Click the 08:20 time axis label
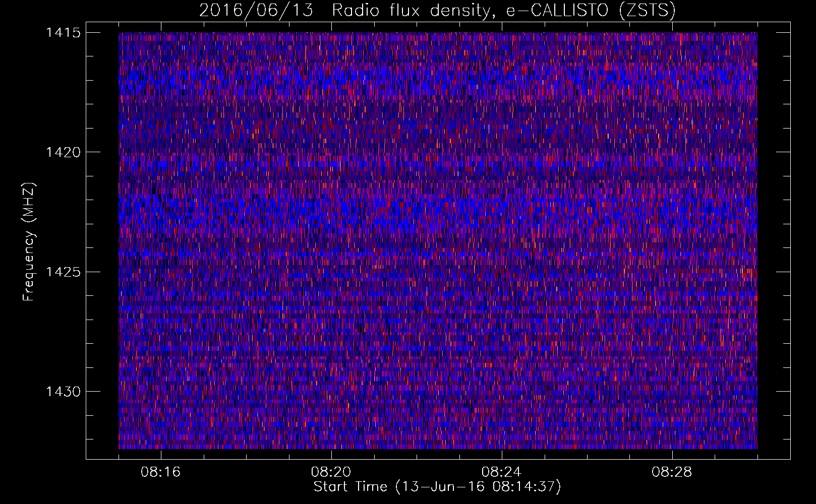 coord(331,472)
